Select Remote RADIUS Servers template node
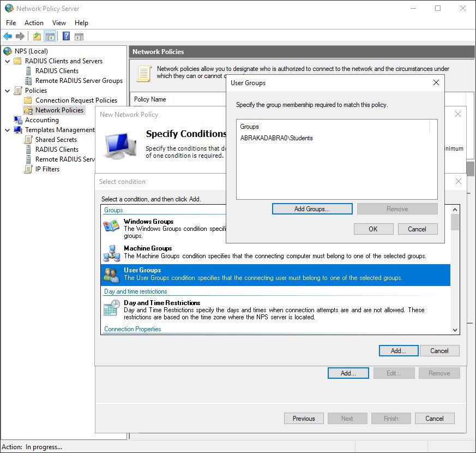This screenshot has height=453, width=476. (x=65, y=159)
